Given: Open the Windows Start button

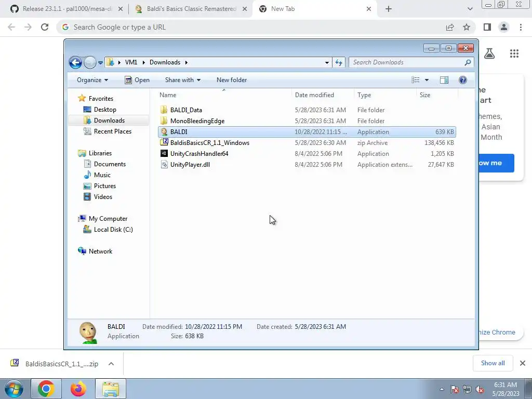Looking at the screenshot, I should (13, 389).
